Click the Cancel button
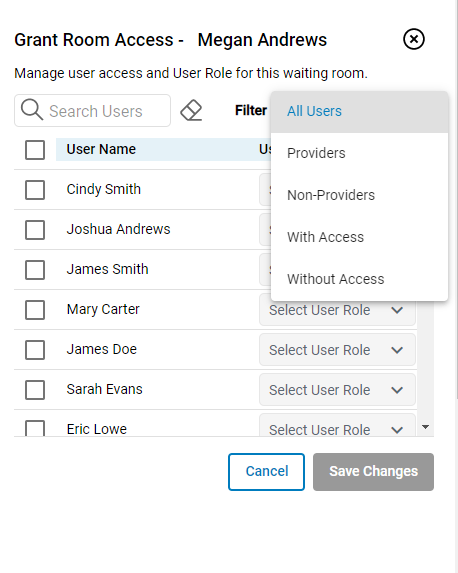The image size is (458, 573). coord(266,472)
